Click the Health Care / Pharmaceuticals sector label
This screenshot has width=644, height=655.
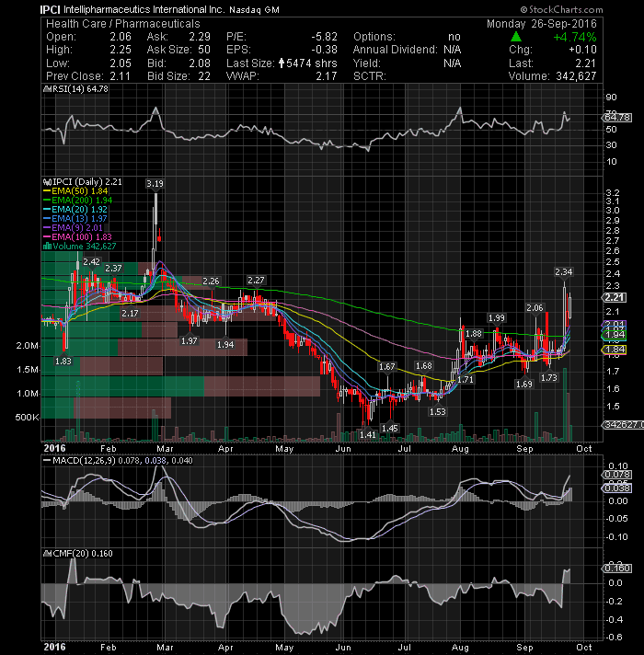(122, 24)
